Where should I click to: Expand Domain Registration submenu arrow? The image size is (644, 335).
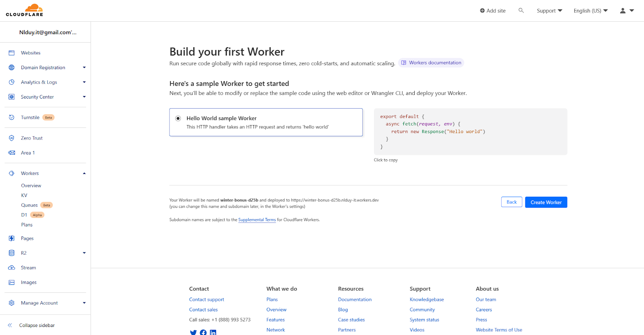[84, 68]
